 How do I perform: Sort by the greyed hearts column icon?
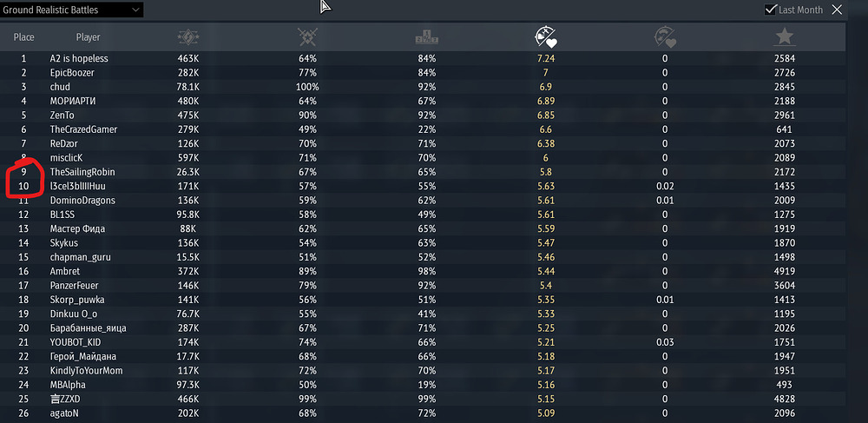[665, 36]
